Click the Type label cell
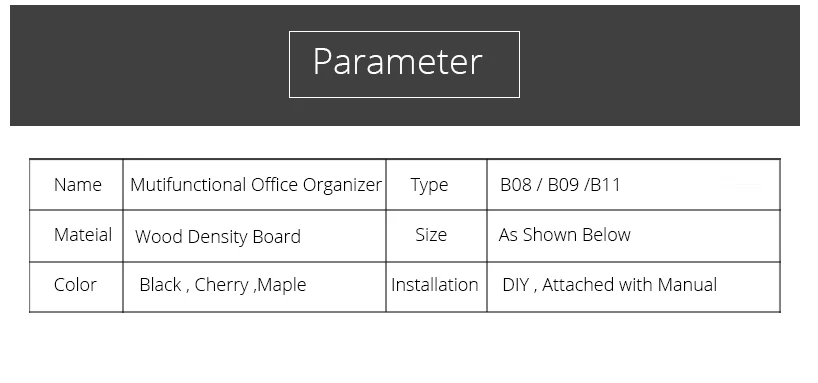 coord(437,185)
